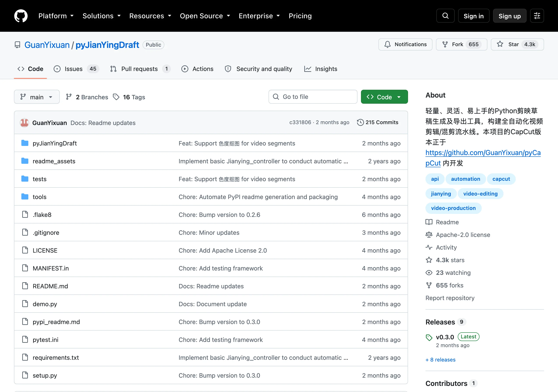558x392 pixels.
Task: Click the license scales icon
Action: pyautogui.click(x=429, y=235)
